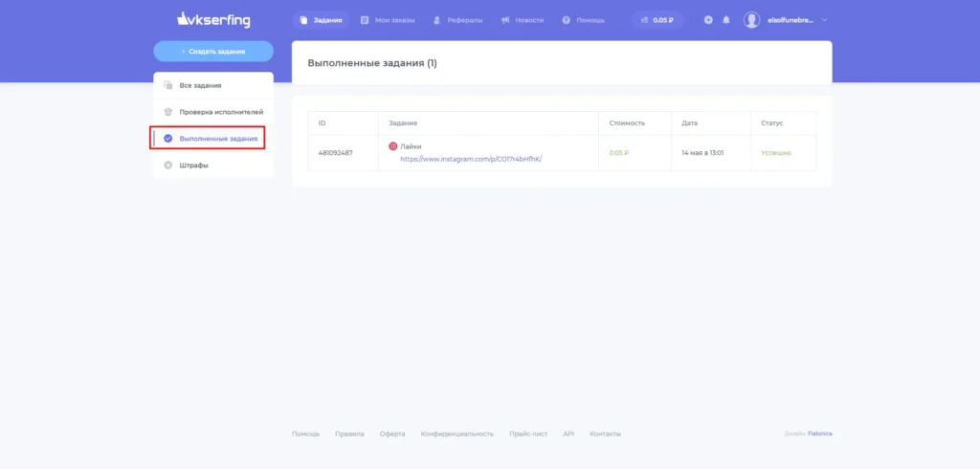The width and height of the screenshot is (980, 469).
Task: Click the task ID 481092487
Action: pyautogui.click(x=336, y=152)
